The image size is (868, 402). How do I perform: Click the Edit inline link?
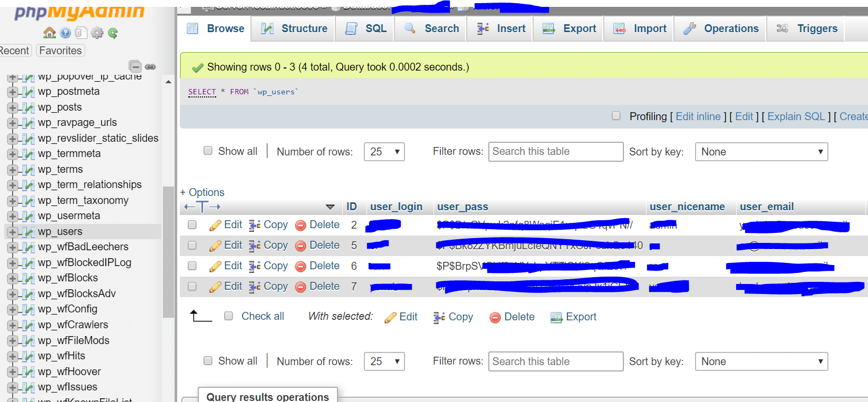[x=698, y=116]
